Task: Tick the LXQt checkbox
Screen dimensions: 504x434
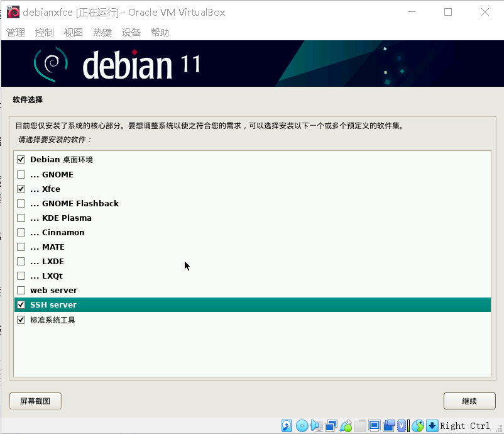Action: (21, 275)
